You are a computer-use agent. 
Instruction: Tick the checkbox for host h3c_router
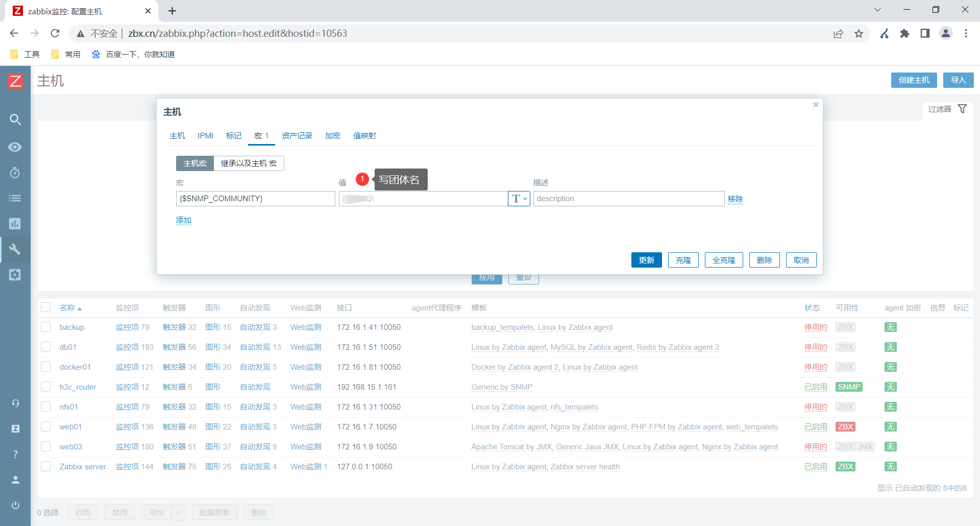(46, 387)
